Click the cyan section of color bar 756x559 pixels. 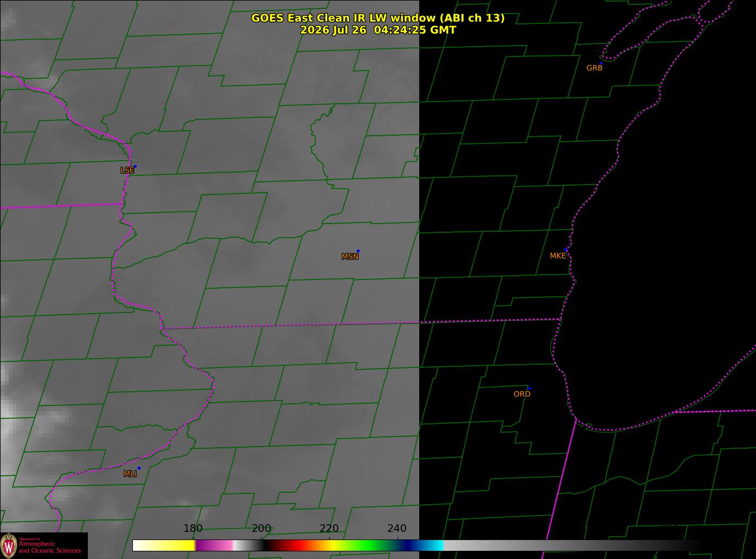pos(434,545)
